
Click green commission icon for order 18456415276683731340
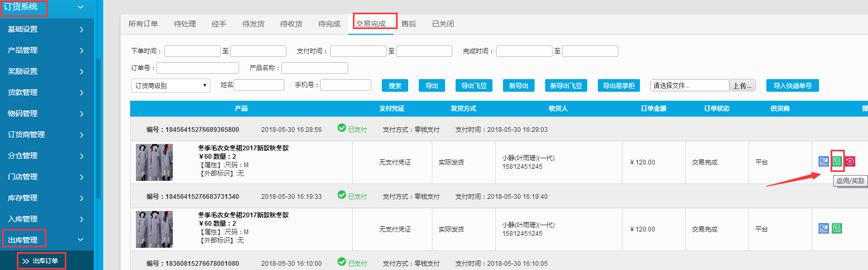(837, 228)
